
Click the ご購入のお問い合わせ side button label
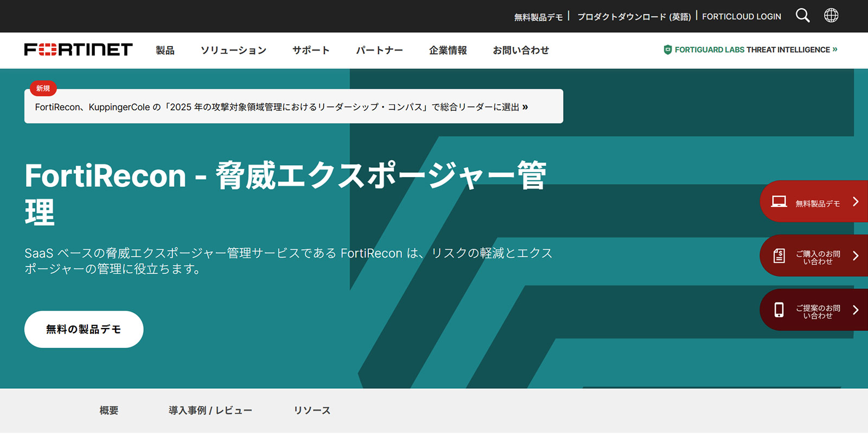point(818,257)
